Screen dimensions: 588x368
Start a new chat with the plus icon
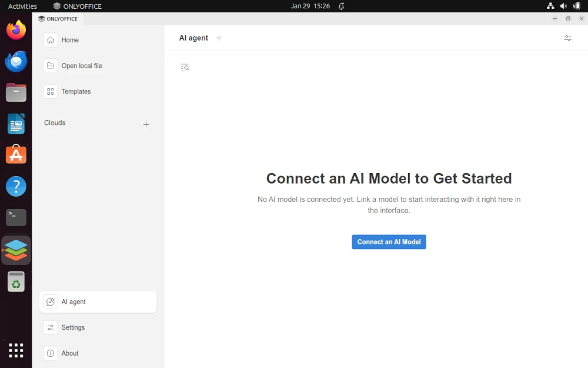[219, 38]
